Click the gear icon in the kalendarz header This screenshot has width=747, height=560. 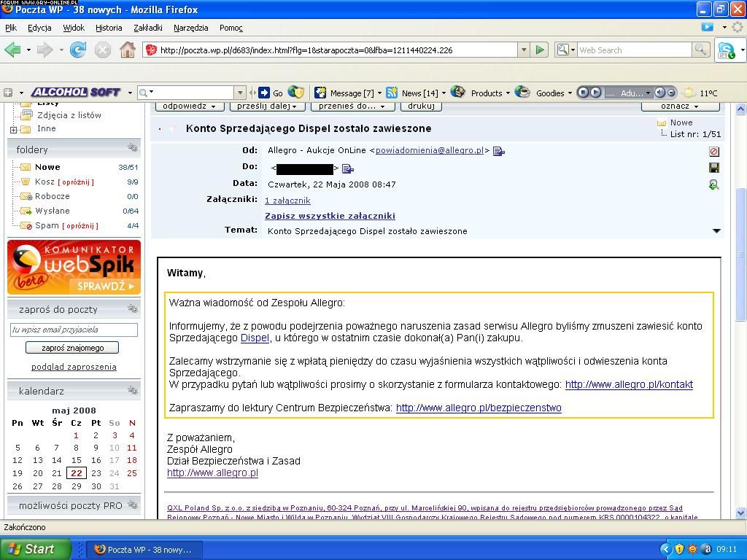click(x=133, y=391)
